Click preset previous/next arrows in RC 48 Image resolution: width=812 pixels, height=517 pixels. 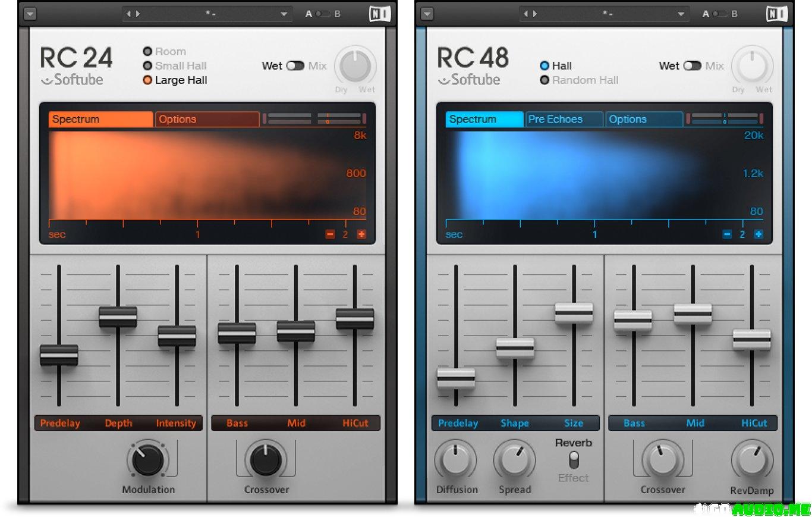[x=531, y=14]
